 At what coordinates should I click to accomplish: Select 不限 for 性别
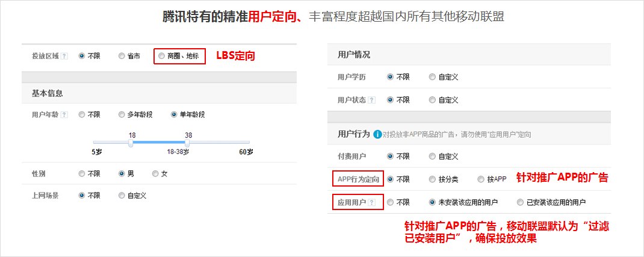pos(81,174)
